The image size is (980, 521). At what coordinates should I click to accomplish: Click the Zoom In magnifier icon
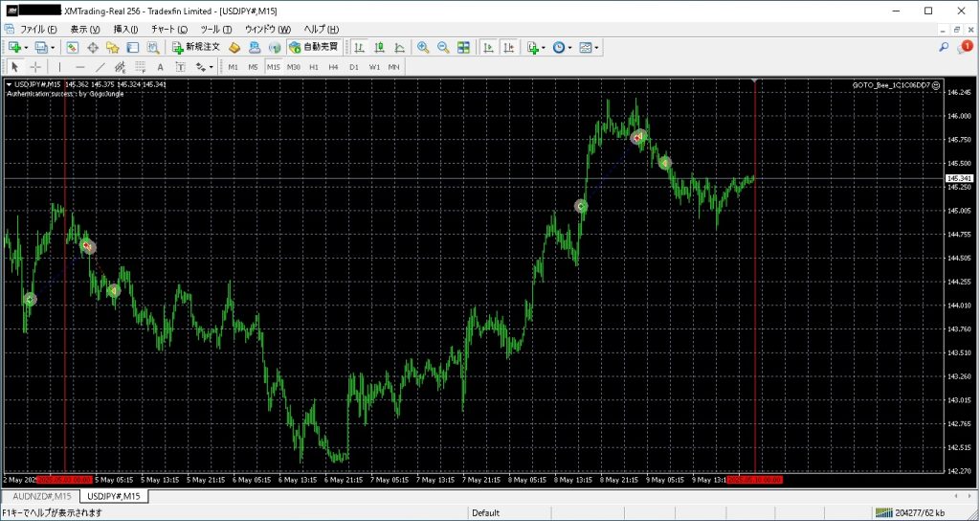click(423, 47)
